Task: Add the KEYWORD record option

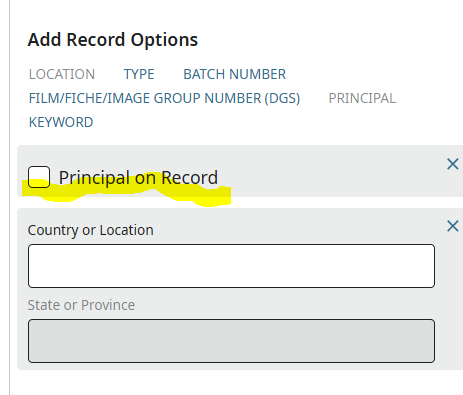Action: [x=61, y=122]
